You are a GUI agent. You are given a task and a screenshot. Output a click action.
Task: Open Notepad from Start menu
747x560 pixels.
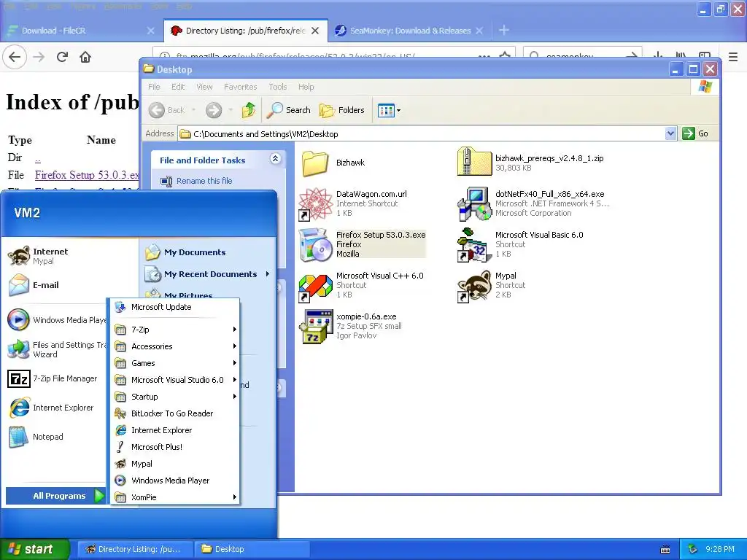click(36, 437)
